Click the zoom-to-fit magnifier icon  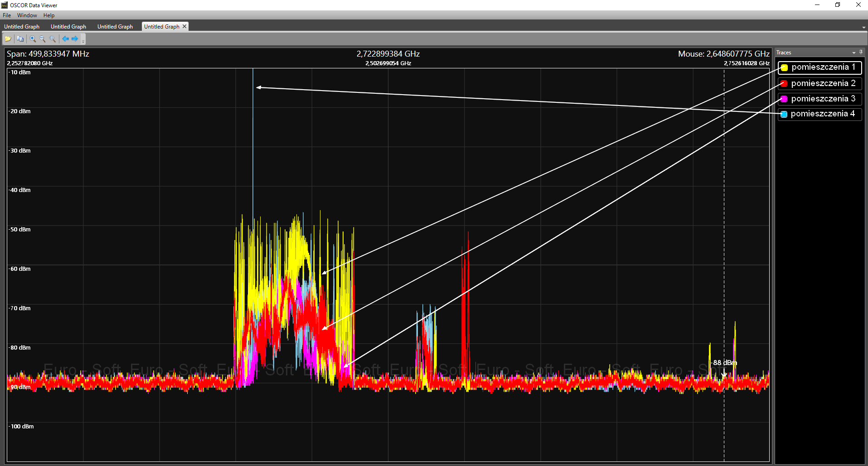[53, 39]
